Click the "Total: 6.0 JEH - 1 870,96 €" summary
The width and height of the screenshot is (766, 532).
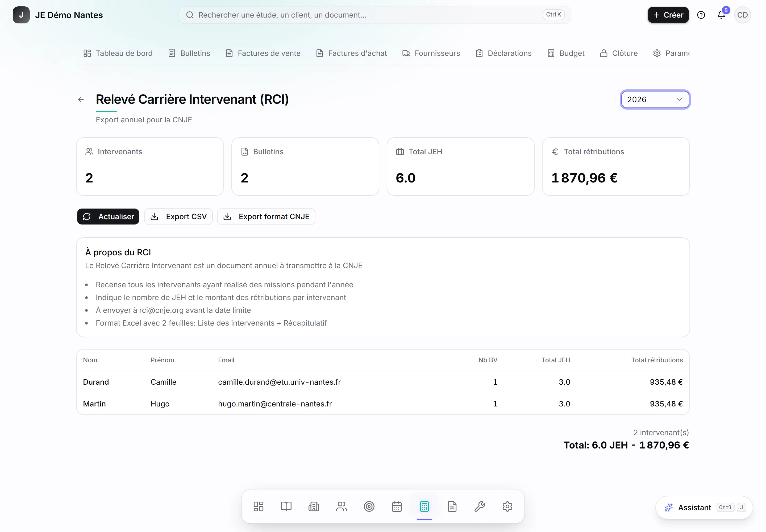626,445
